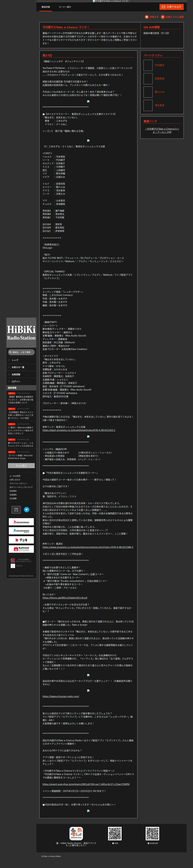193x868 pixels.
Task: Open the Bushiroad Online Store banner
Action: pyautogui.click(x=21, y=549)
